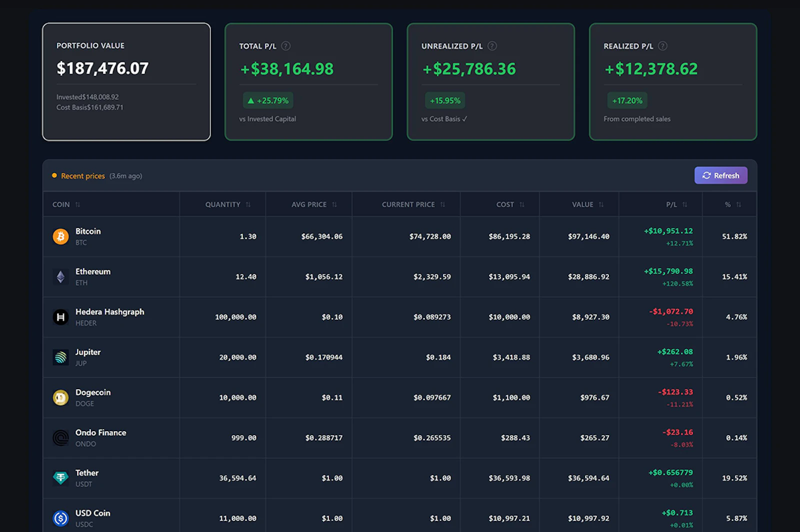Sort by Value arrows icon
The height and width of the screenshot is (532, 800).
coord(601,204)
